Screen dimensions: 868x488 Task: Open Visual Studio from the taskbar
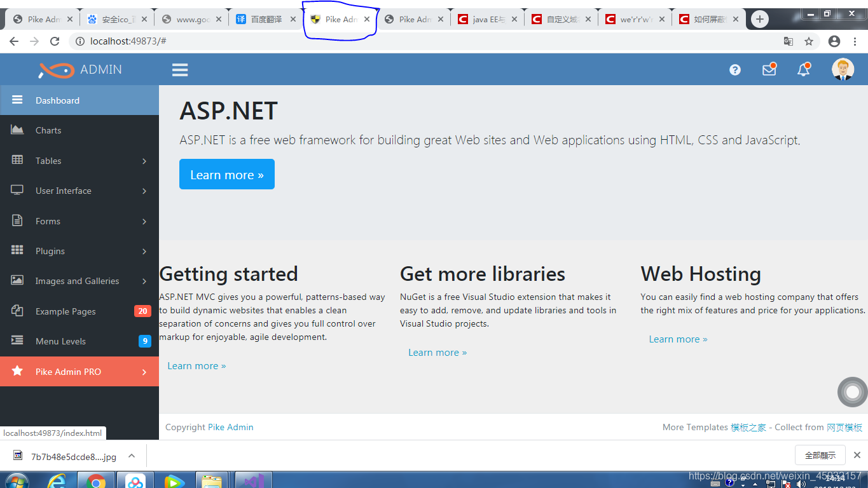pos(254,481)
